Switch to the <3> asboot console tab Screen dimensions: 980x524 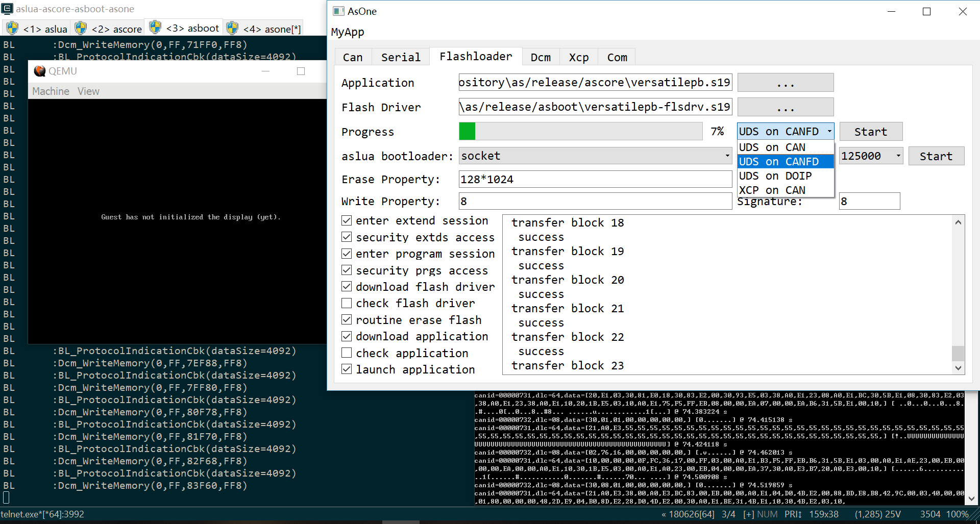(x=184, y=28)
